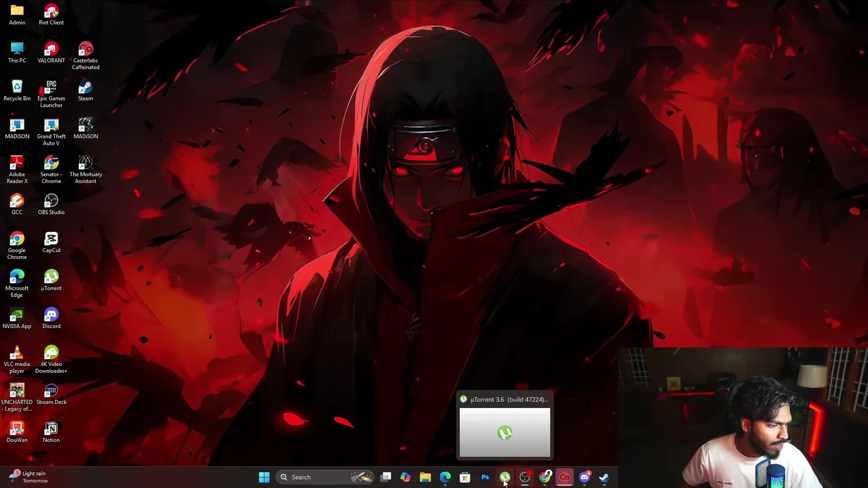
Task: Select the Microsoft Edge desktop icon
Action: (x=17, y=283)
